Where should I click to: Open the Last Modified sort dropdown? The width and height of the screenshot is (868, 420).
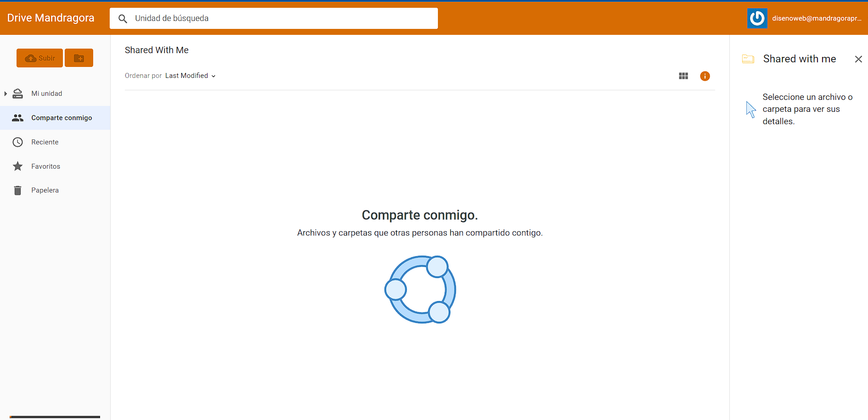tap(187, 76)
